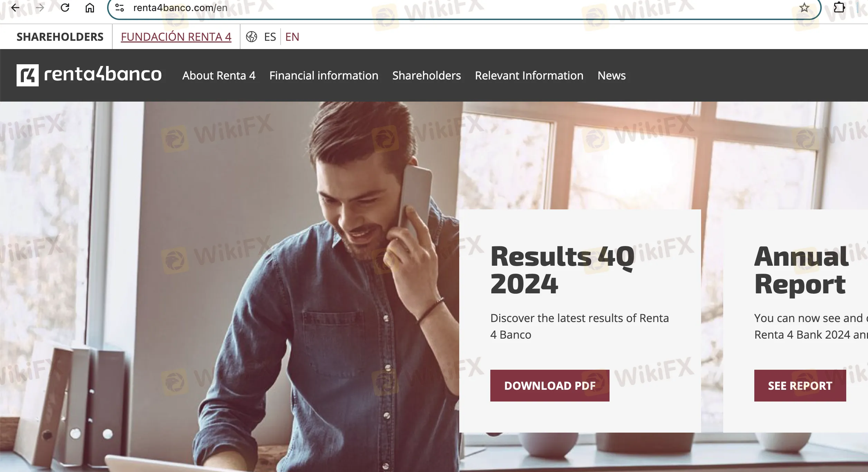Open the Relevant Information menu

pyautogui.click(x=529, y=75)
